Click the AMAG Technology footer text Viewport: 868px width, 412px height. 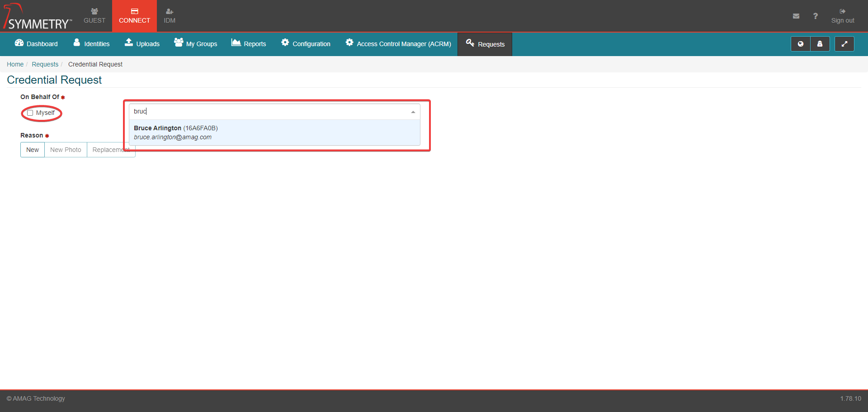[36, 398]
